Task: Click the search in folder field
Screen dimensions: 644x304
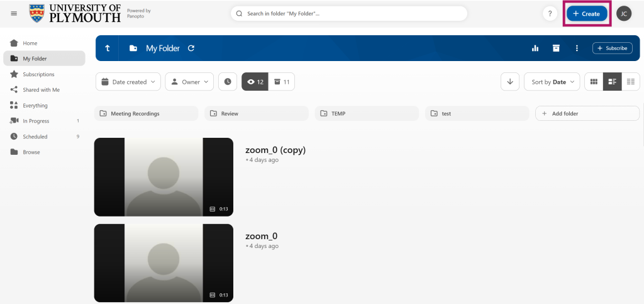Action: (349, 14)
